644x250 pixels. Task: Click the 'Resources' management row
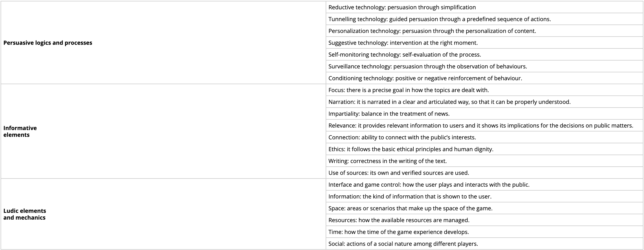399,220
